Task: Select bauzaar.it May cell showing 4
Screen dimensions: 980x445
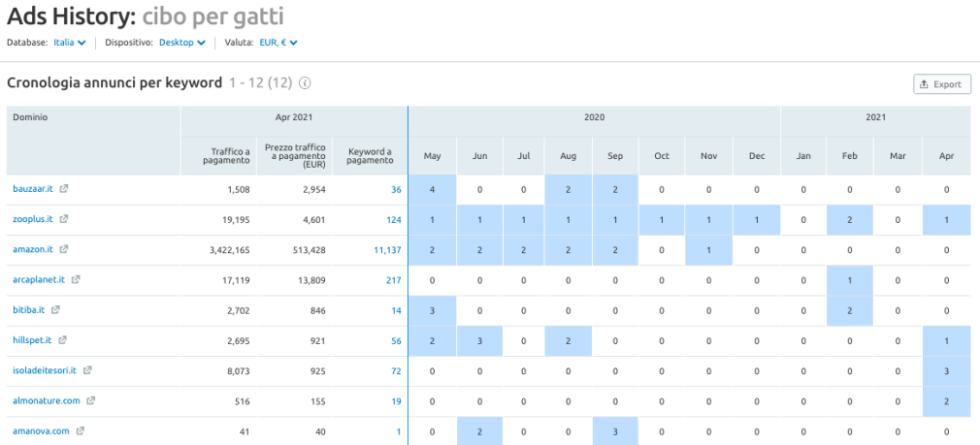Action: [x=433, y=189]
